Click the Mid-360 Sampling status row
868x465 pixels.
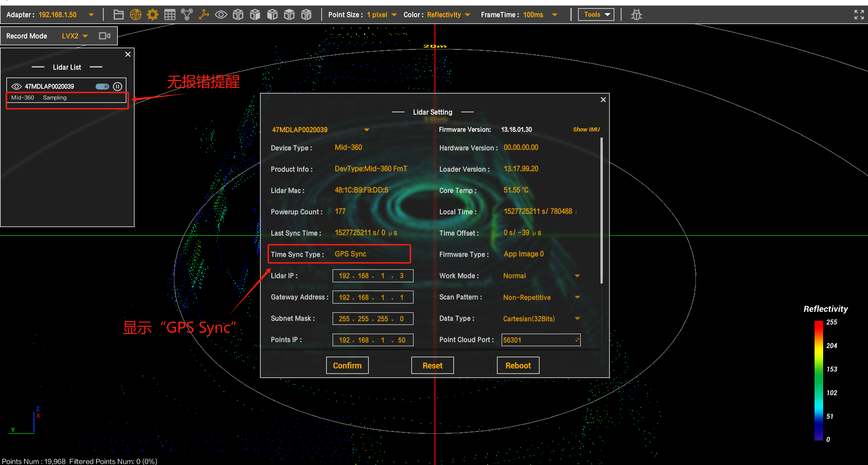point(66,97)
